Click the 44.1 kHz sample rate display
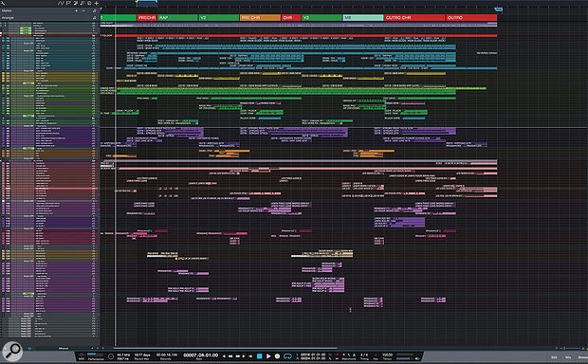The image size is (588, 364). point(123,355)
